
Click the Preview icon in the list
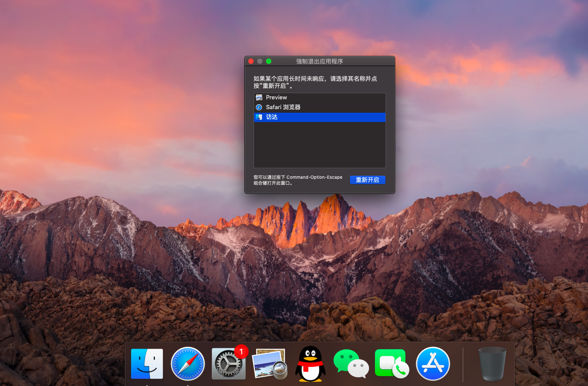[x=259, y=98]
